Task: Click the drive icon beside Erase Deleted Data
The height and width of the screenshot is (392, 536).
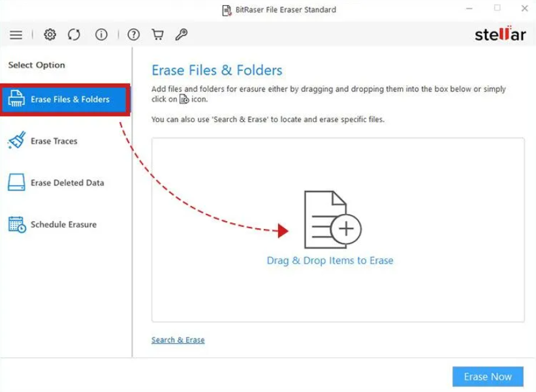Action: click(x=16, y=182)
